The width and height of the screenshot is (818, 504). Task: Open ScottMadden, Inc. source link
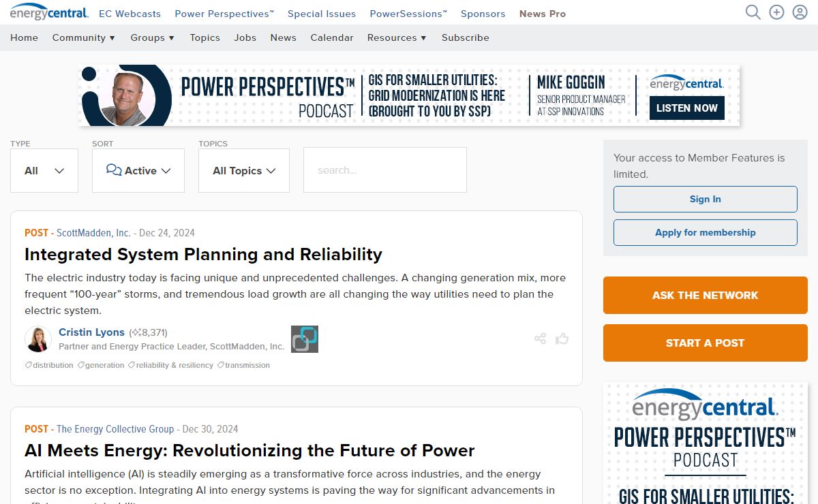point(93,233)
